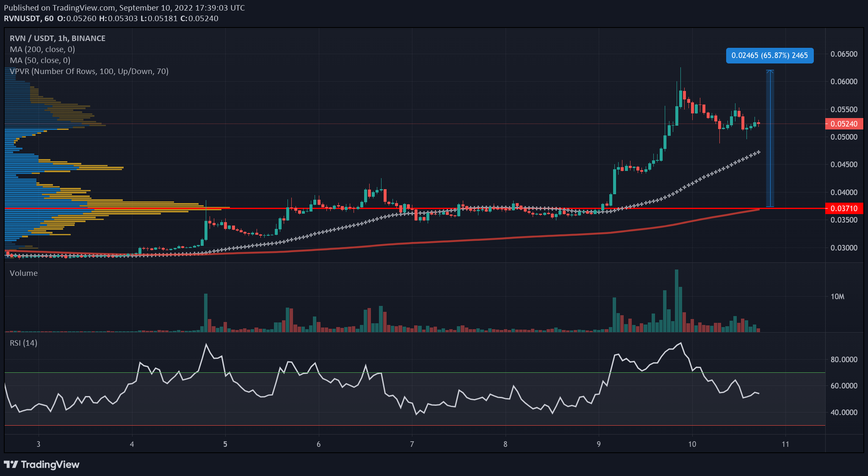Click the TradingView logo icon
The image size is (868, 476).
click(x=11, y=465)
